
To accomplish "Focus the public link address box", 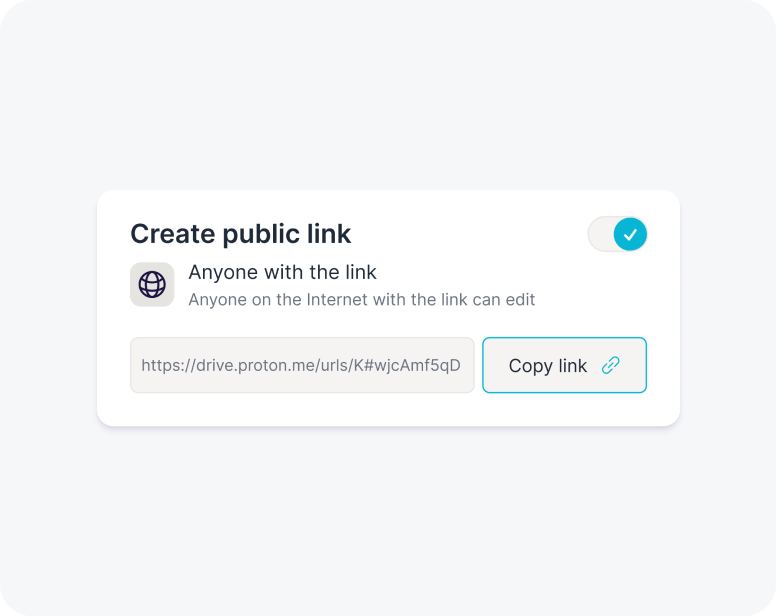I will pos(301,365).
